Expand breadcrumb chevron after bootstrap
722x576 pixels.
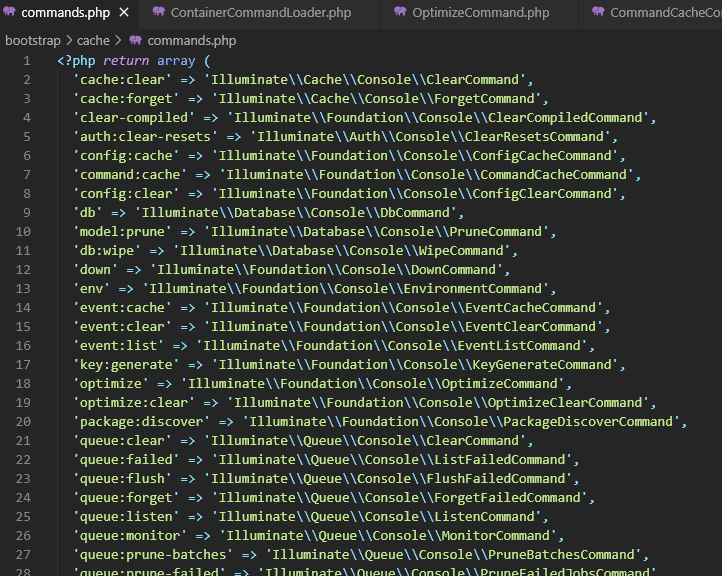point(69,41)
